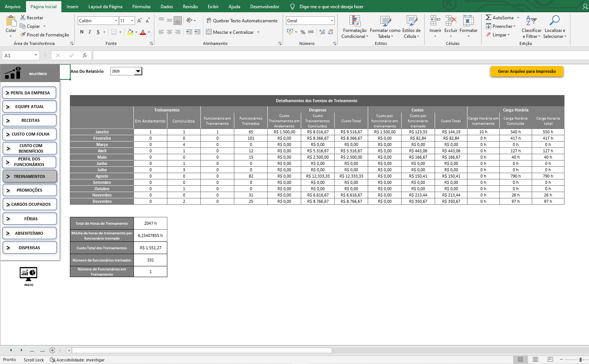The image size is (589, 364).
Task: Click the percent style icon
Action: click(x=303, y=32)
